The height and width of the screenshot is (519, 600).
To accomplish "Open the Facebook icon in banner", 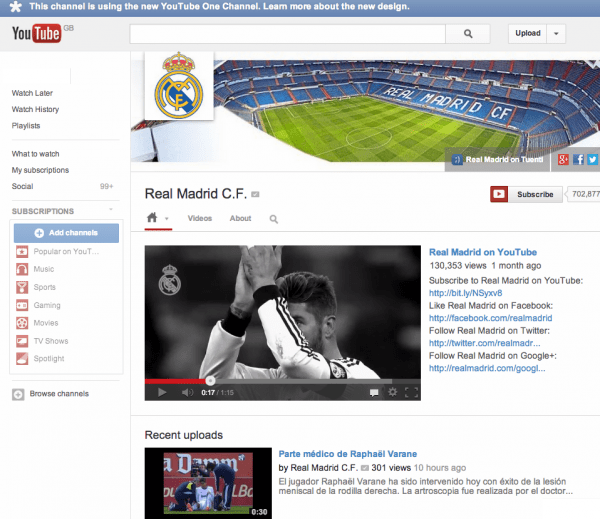I will point(578,159).
